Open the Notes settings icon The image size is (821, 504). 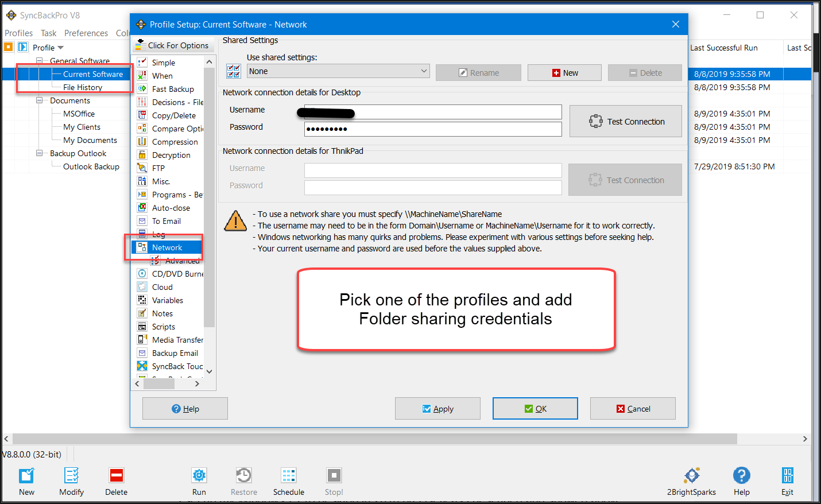[142, 313]
